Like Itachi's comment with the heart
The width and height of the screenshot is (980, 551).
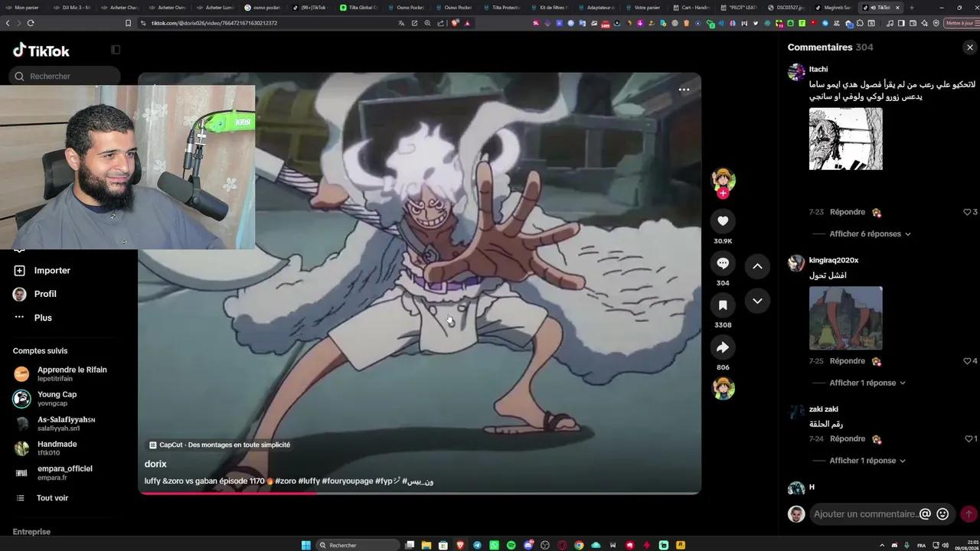pyautogui.click(x=967, y=212)
